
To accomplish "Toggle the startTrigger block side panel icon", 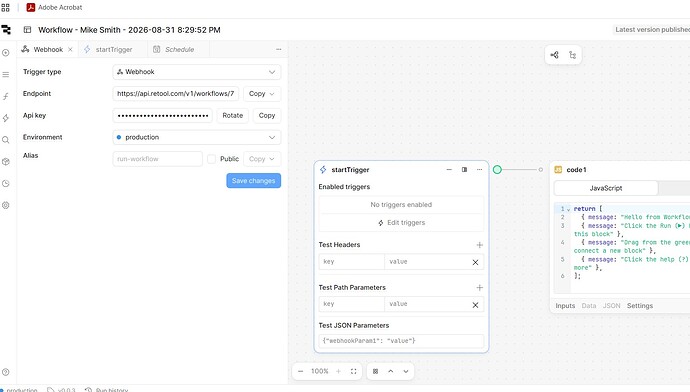I will tap(464, 169).
